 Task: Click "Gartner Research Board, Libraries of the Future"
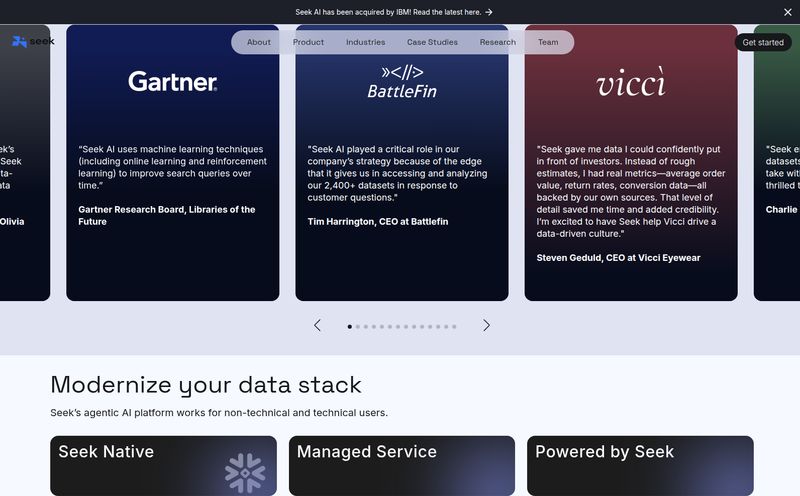click(x=167, y=215)
